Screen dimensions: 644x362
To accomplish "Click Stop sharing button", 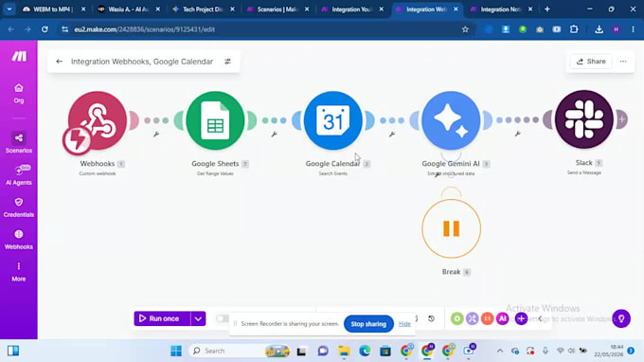I will click(368, 324).
